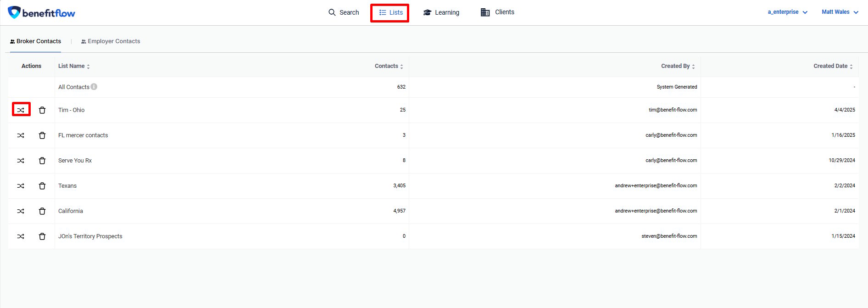Click the 3,405 contacts count
Image resolution: width=868 pixels, height=308 pixels.
point(399,185)
